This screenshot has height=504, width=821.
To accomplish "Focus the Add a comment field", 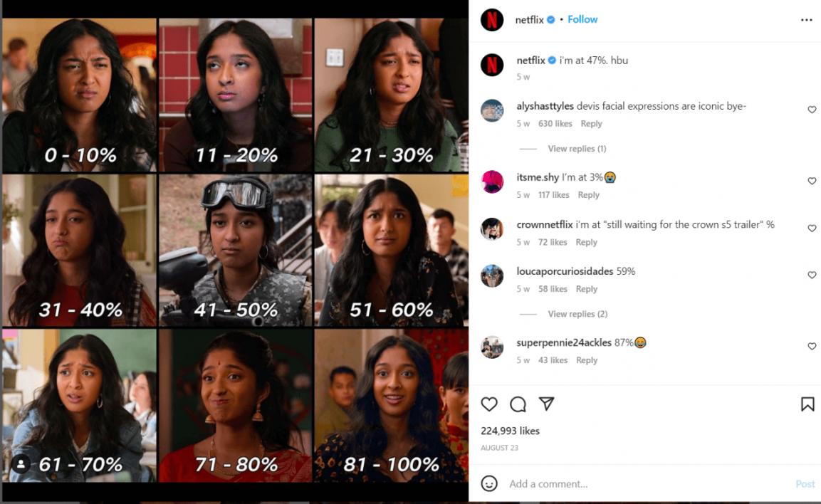I will point(649,483).
